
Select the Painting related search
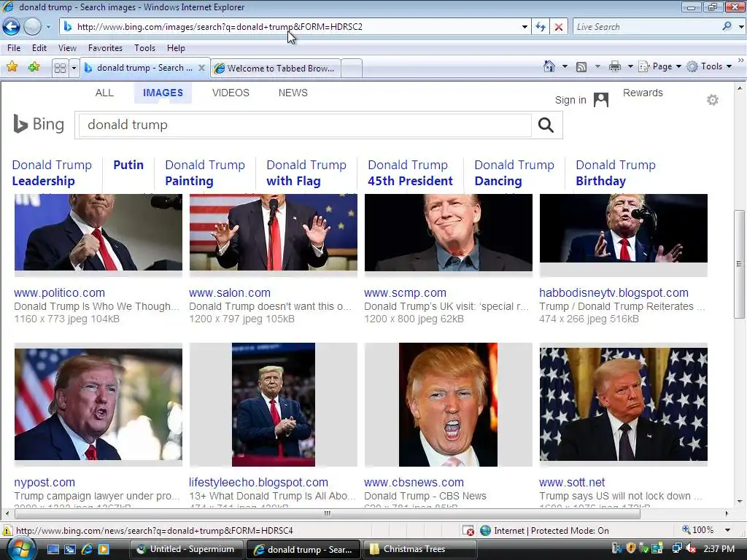pyautogui.click(x=205, y=173)
